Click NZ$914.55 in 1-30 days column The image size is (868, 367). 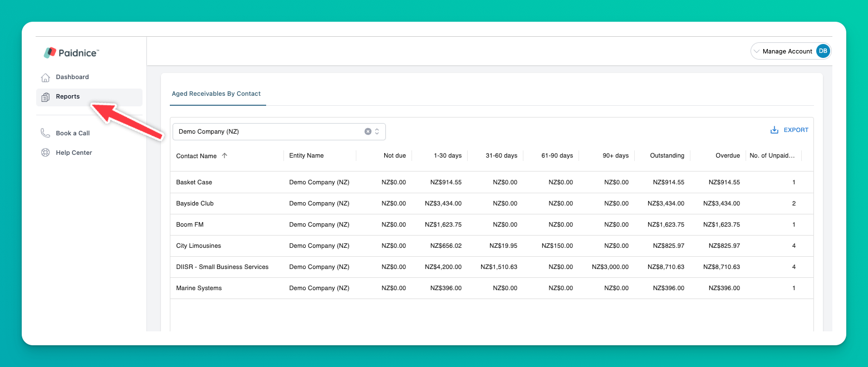[446, 182]
